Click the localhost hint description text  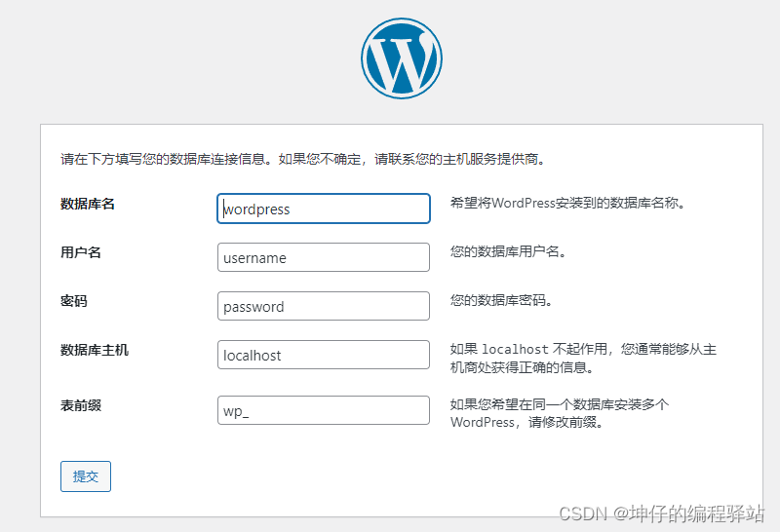[583, 359]
